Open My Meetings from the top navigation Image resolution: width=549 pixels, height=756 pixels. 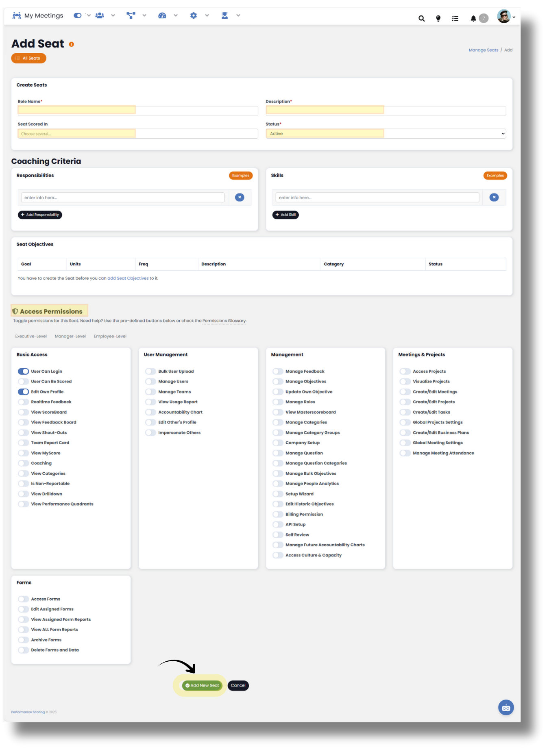pos(38,16)
